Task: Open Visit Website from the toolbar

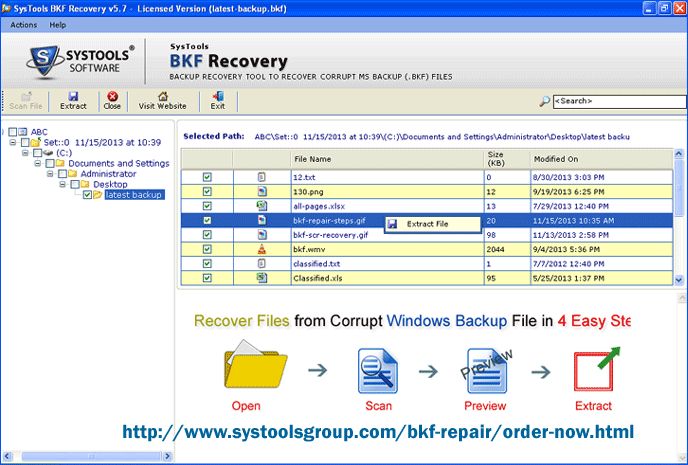Action: point(162,100)
